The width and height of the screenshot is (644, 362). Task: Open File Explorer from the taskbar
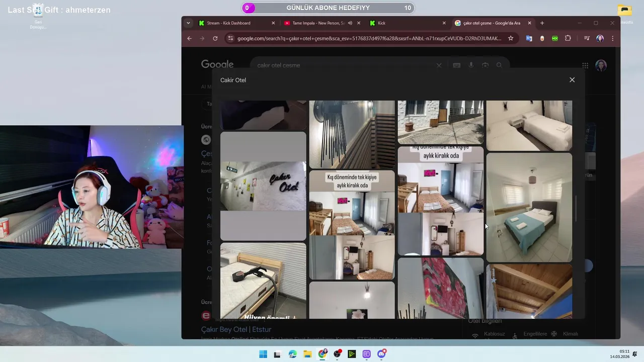coord(307,354)
